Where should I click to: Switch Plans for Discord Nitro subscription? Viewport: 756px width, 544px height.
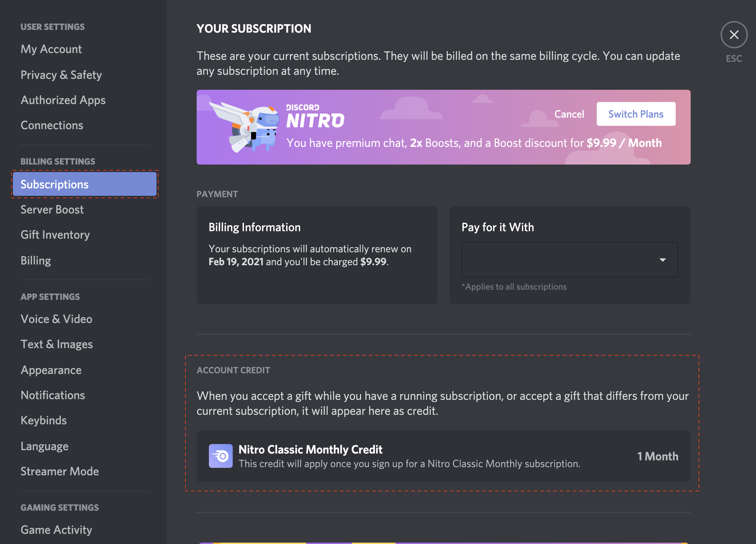(636, 114)
